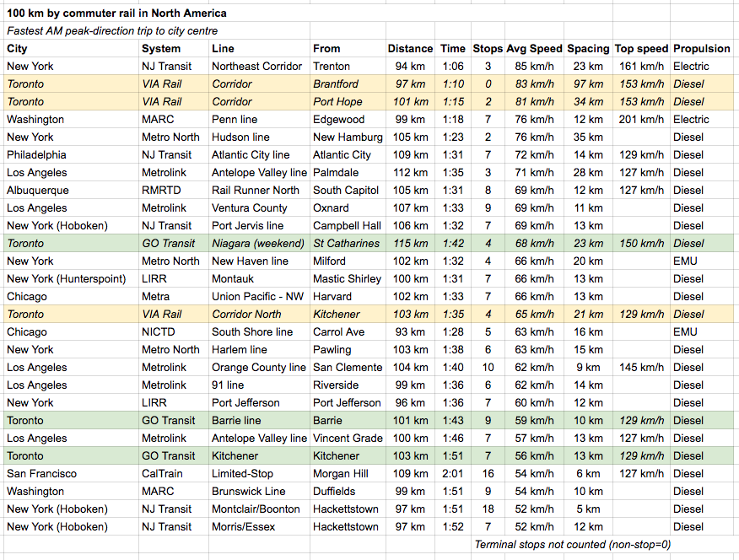Click the 'Avg Speed' column header
This screenshot has height=560, width=739.
click(x=533, y=48)
